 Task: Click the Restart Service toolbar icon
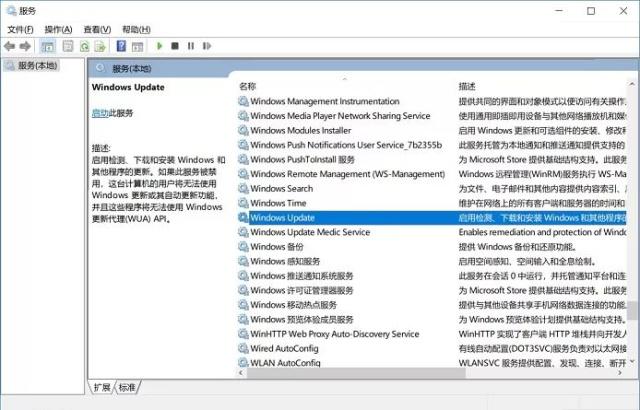coord(206,46)
